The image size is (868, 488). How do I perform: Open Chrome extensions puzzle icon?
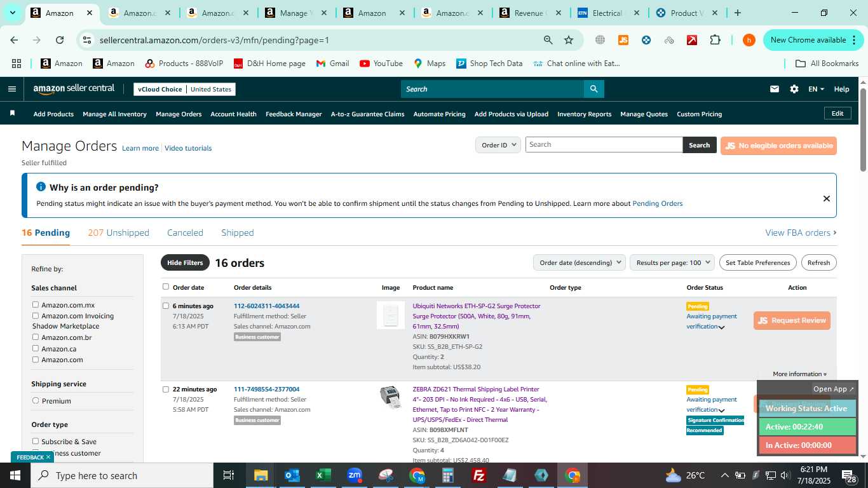point(715,40)
